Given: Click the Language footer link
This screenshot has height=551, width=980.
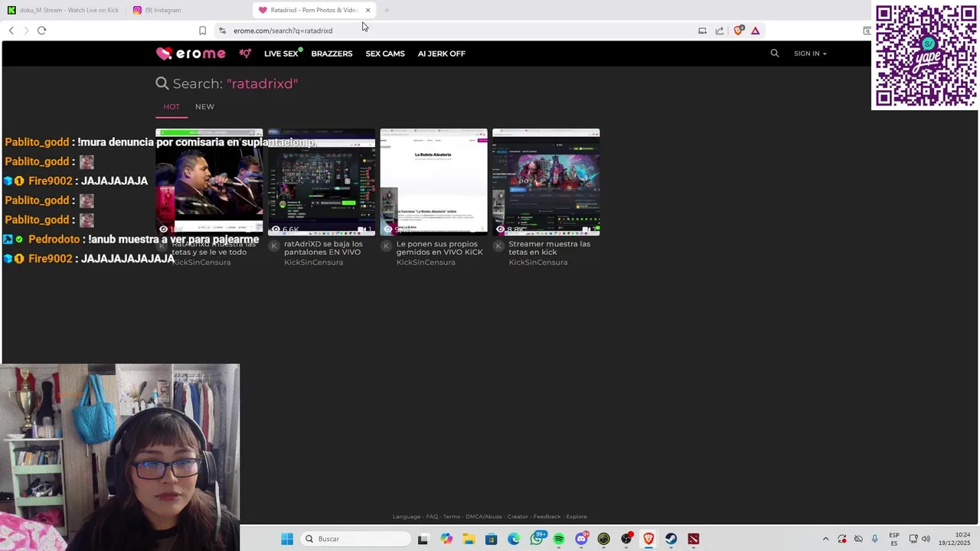Looking at the screenshot, I should [407, 517].
